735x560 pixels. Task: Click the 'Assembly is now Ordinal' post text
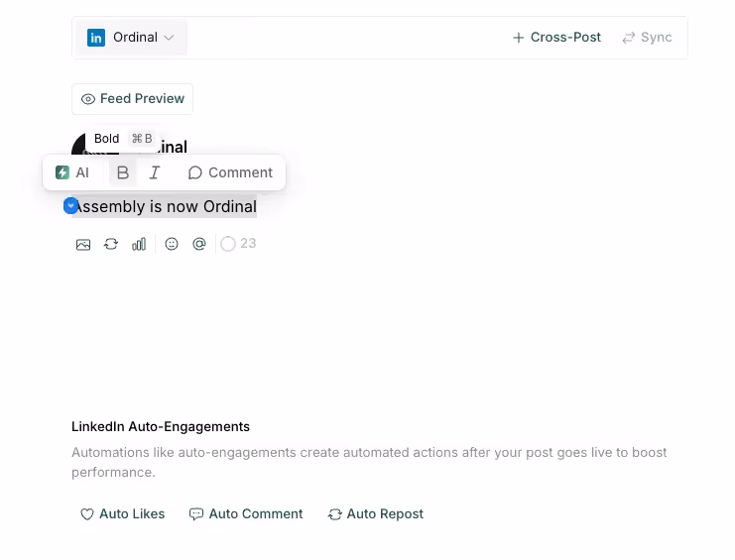coord(165,206)
